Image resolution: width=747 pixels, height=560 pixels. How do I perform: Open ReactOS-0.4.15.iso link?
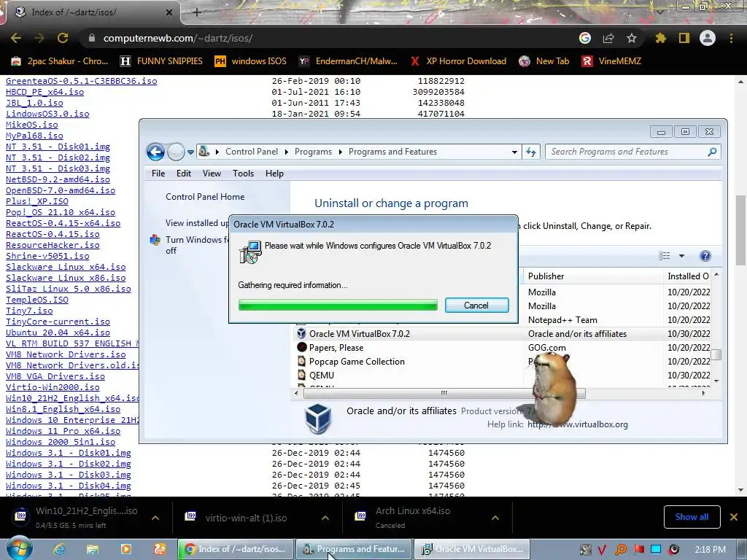[53, 234]
